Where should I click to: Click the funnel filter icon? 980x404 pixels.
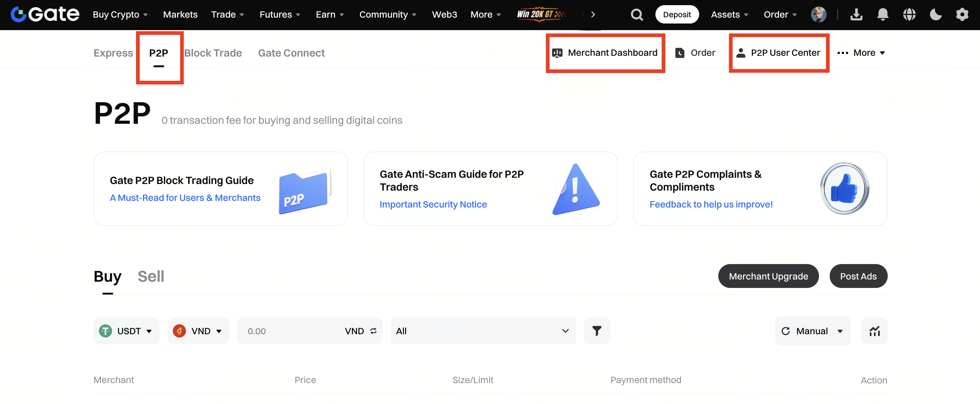tap(597, 331)
